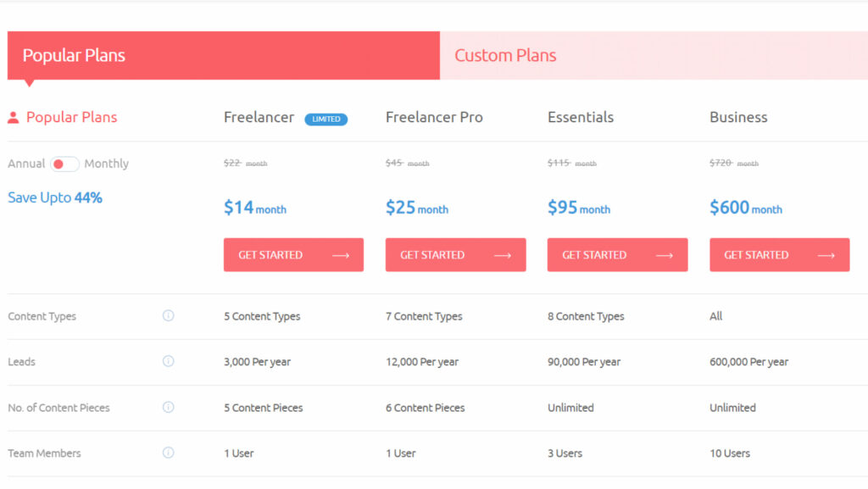Open the Custom Plans tab

point(505,55)
